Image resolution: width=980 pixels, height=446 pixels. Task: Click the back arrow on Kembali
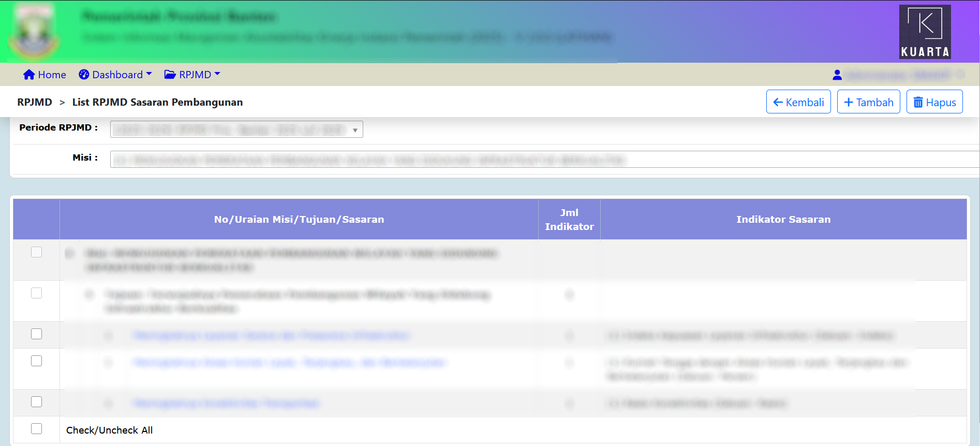778,103
